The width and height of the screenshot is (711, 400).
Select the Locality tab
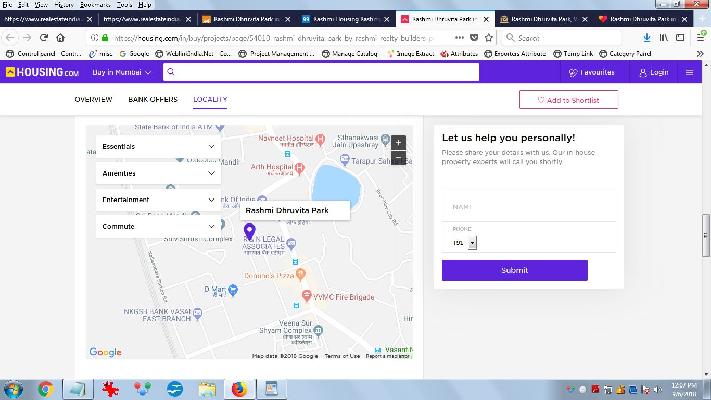click(x=210, y=99)
